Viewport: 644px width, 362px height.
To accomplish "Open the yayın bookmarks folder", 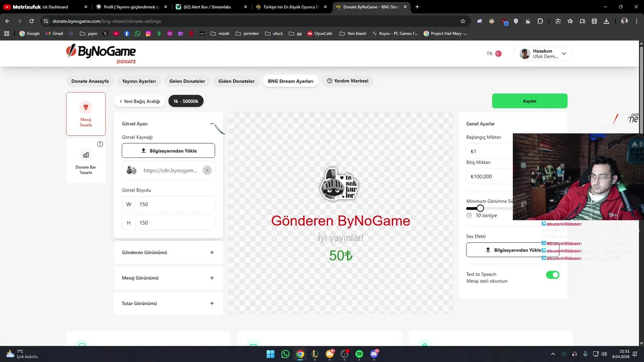I will (x=89, y=34).
